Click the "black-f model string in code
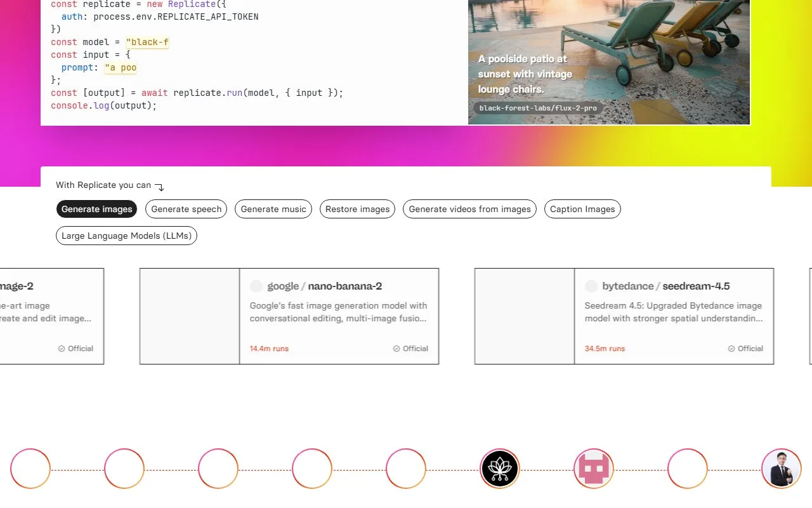 click(x=147, y=43)
